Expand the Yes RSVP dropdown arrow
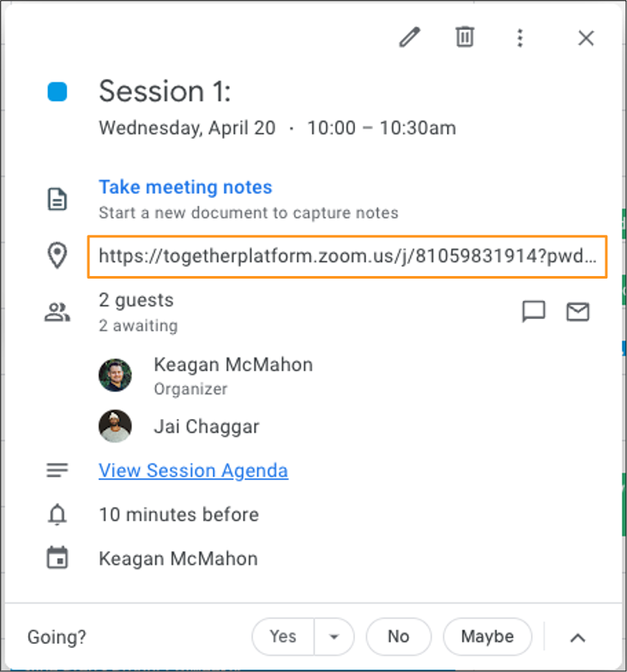 335,637
